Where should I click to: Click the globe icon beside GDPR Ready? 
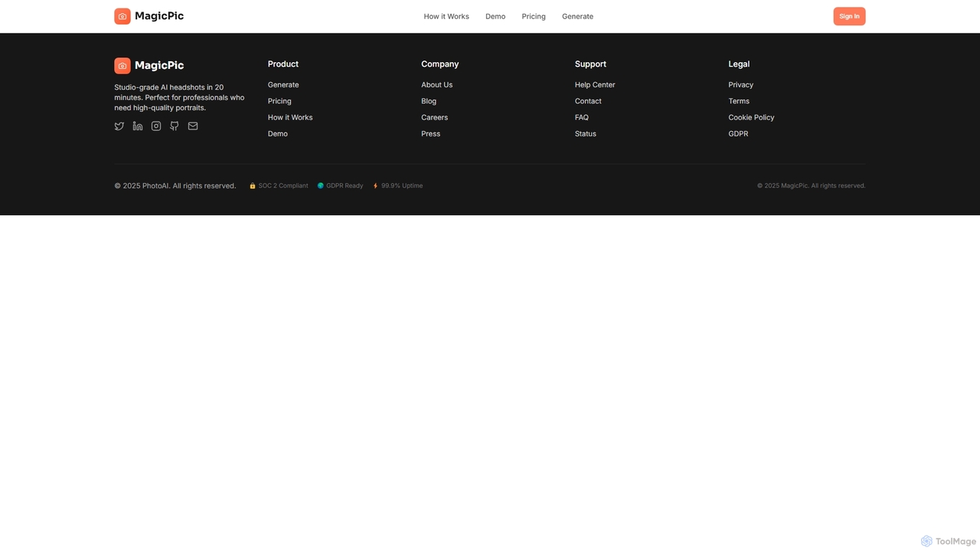tap(321, 186)
